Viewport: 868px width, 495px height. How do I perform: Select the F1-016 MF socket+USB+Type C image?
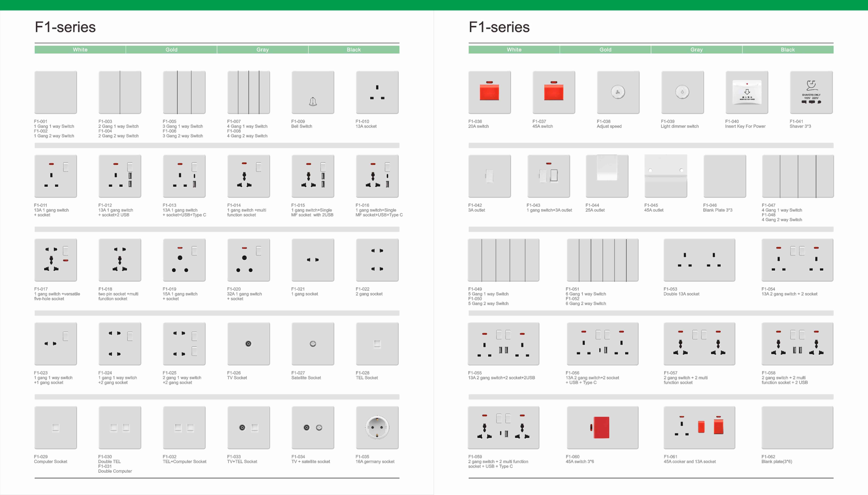pyautogui.click(x=377, y=176)
